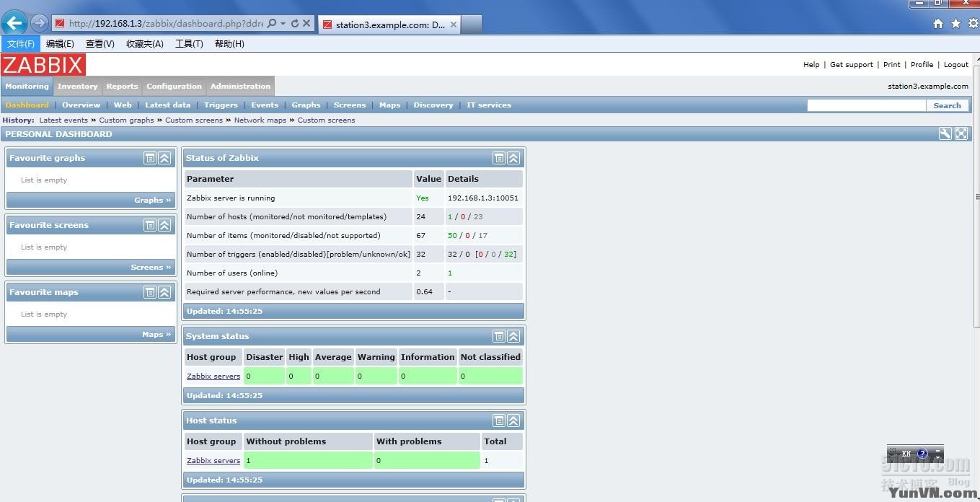Go to Screens submenu
This screenshot has height=502, width=980.
[x=350, y=105]
